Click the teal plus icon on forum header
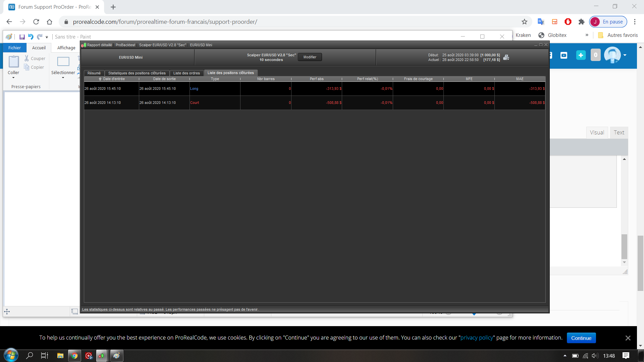 click(x=581, y=55)
